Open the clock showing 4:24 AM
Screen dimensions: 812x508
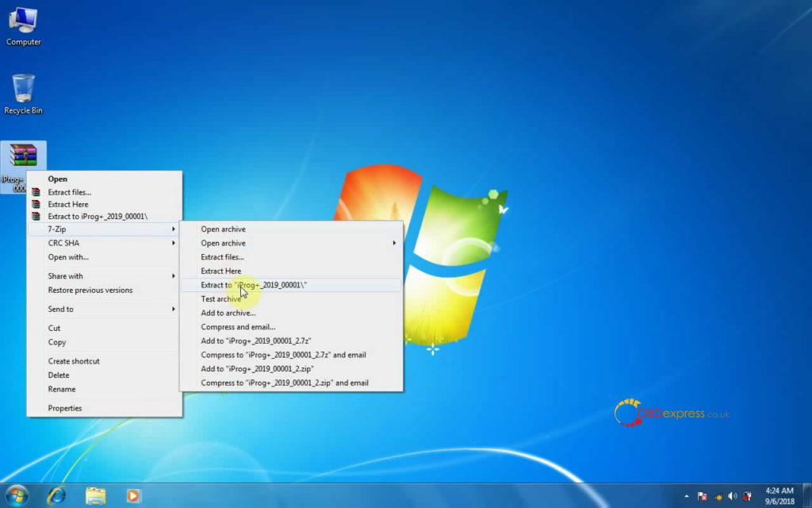click(779, 496)
